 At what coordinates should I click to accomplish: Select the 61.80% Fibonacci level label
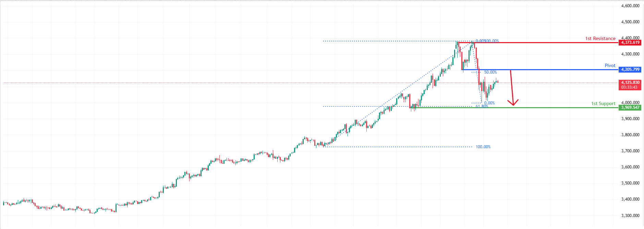coord(482,106)
